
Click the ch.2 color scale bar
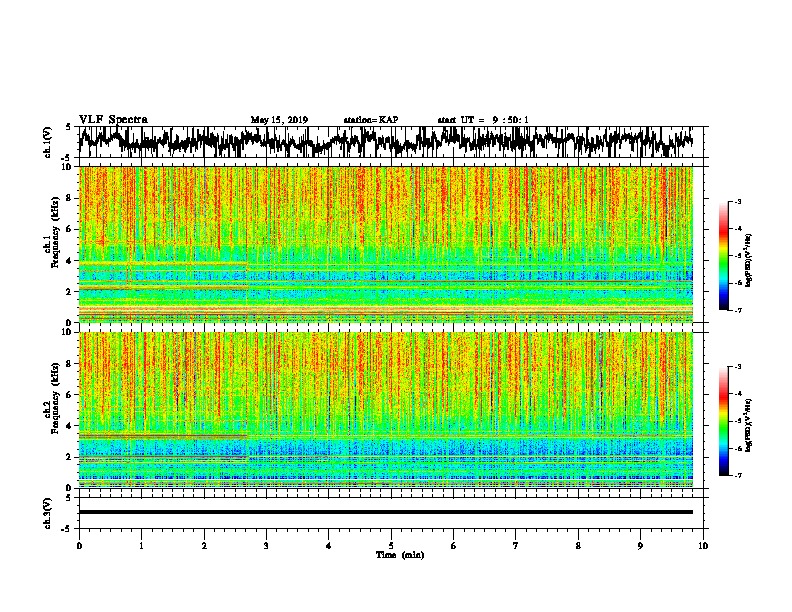click(x=724, y=421)
